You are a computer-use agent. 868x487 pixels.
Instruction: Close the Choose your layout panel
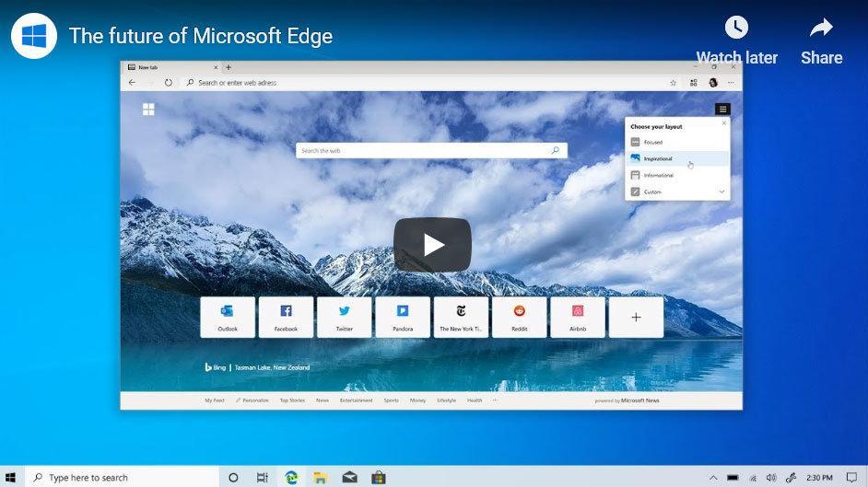tap(724, 123)
